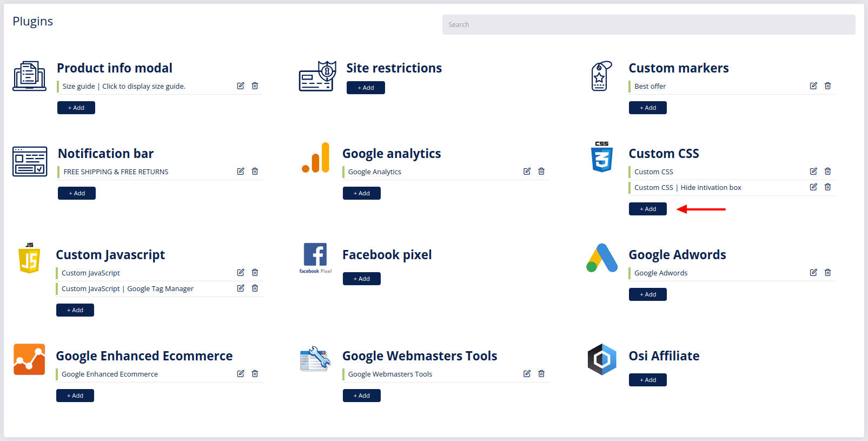Click the 'Google Webmasters Tools' entry text
Screen dimensions: 868x441
click(390, 374)
